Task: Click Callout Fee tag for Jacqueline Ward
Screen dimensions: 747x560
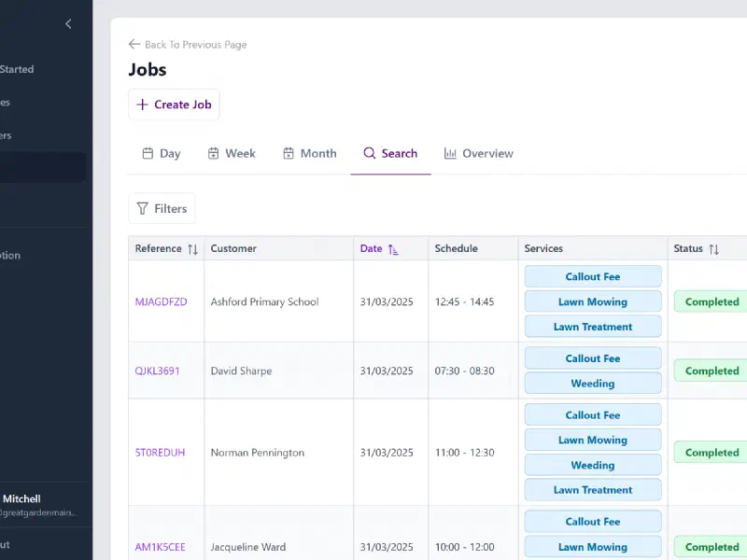Action: (593, 522)
